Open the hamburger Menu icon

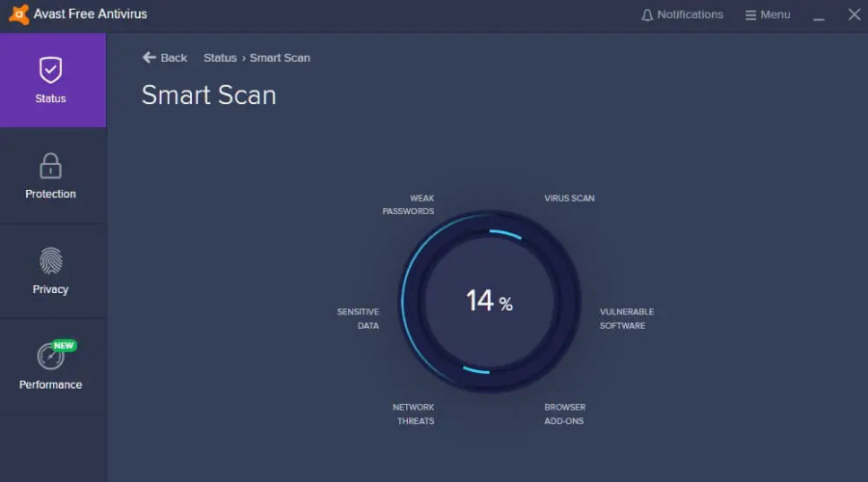coord(750,14)
